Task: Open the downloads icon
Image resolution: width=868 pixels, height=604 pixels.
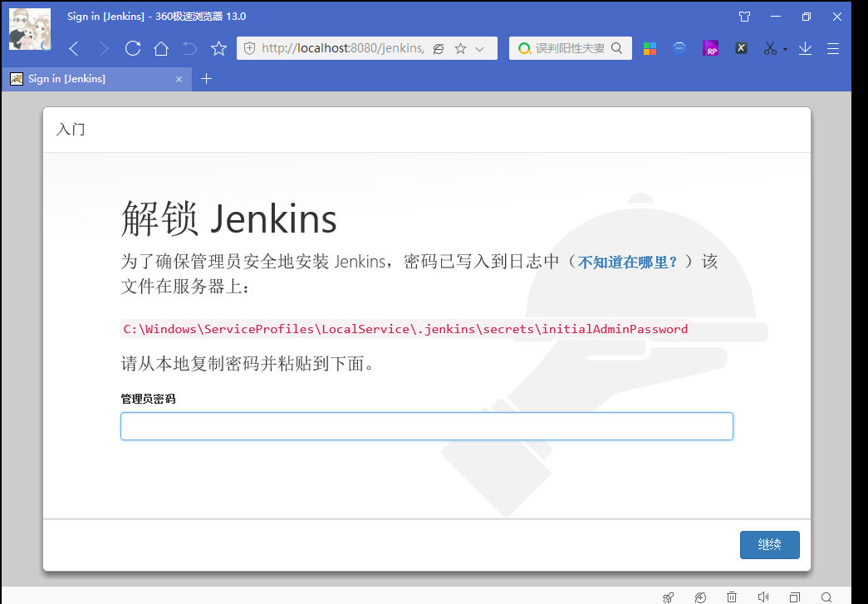Action: click(x=805, y=49)
